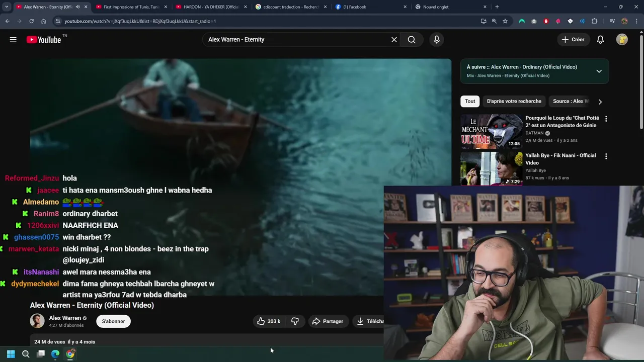Screen dimensions: 644x362
Task: Bookmark this page with the star
Action: pos(505,21)
